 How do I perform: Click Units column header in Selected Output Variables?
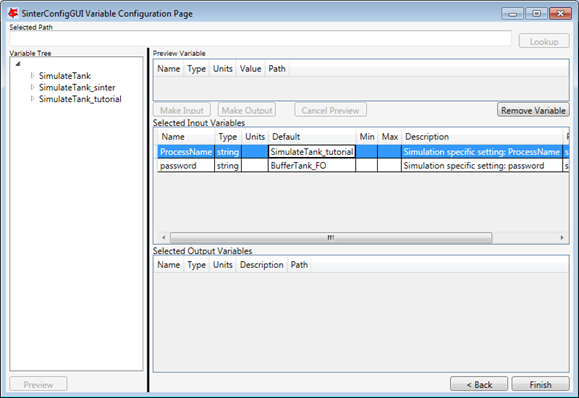pos(223,265)
